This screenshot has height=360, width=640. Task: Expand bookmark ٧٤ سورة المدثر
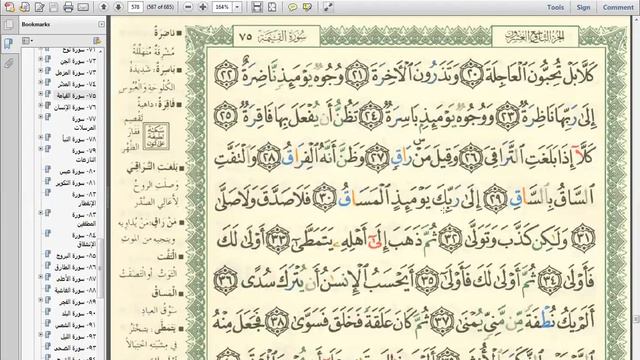pos(40,82)
